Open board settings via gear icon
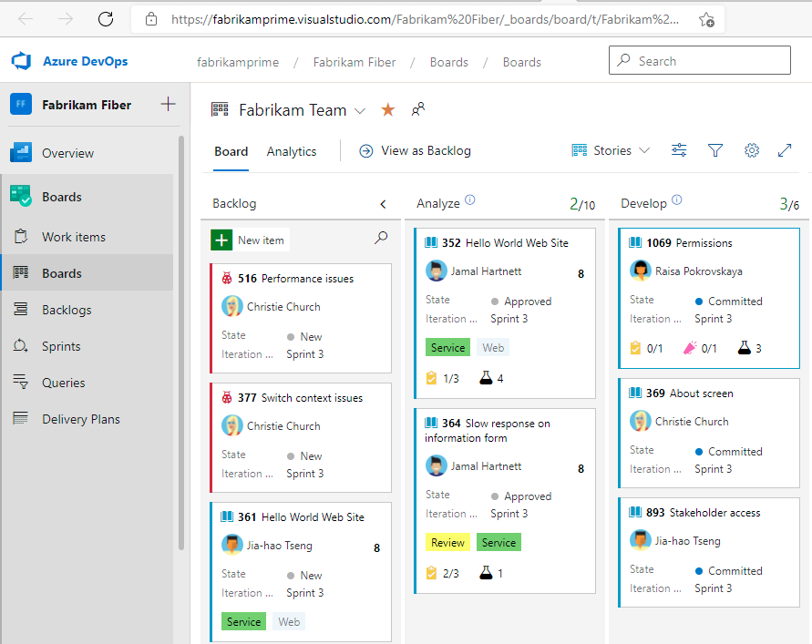This screenshot has width=812, height=644. 751,150
